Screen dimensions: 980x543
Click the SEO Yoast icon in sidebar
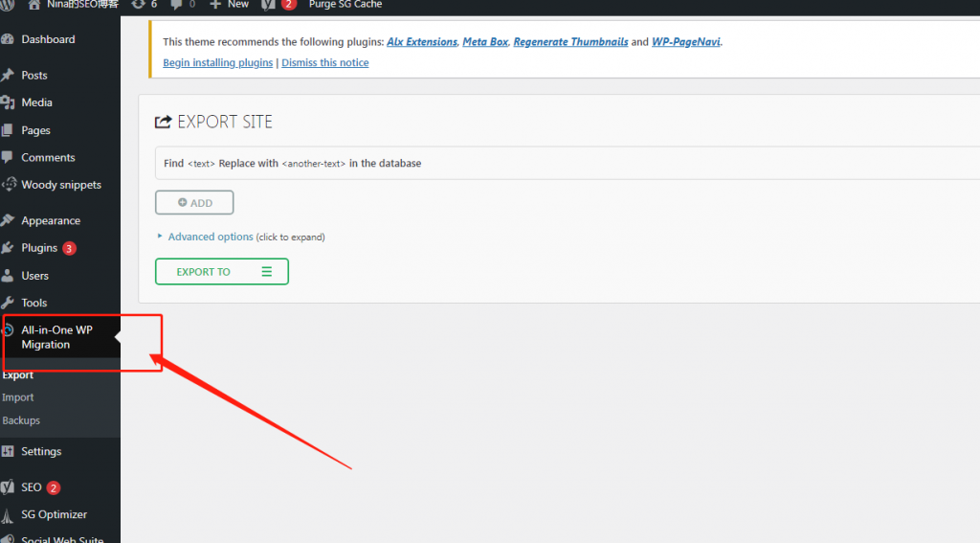7,486
